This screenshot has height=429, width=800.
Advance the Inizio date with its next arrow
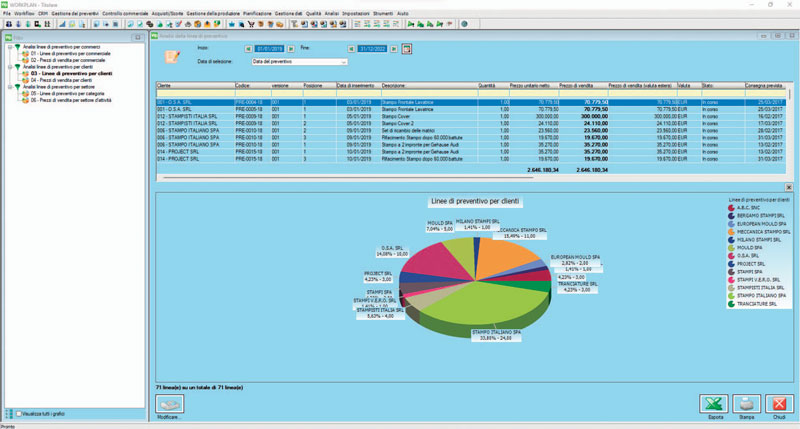291,49
